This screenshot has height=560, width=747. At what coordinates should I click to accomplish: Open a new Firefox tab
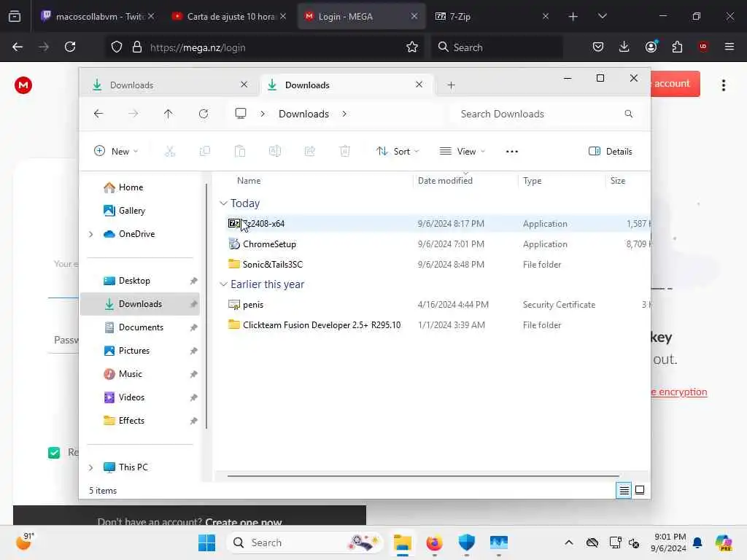pos(573,17)
